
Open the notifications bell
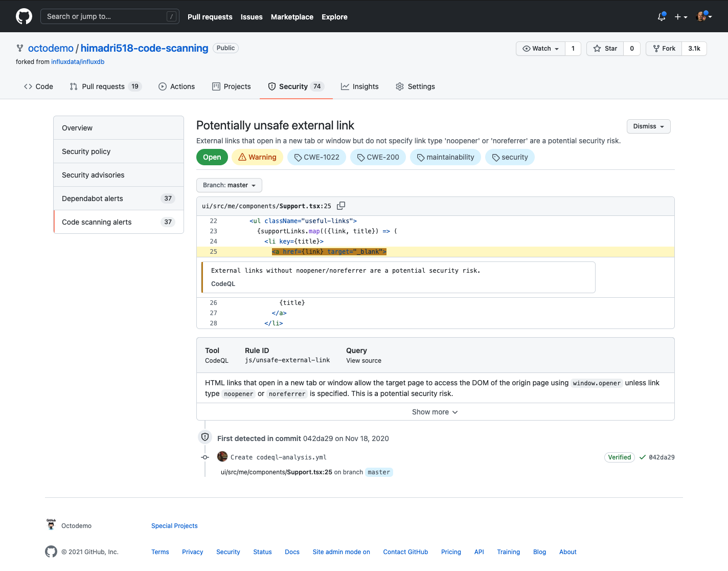pyautogui.click(x=662, y=17)
